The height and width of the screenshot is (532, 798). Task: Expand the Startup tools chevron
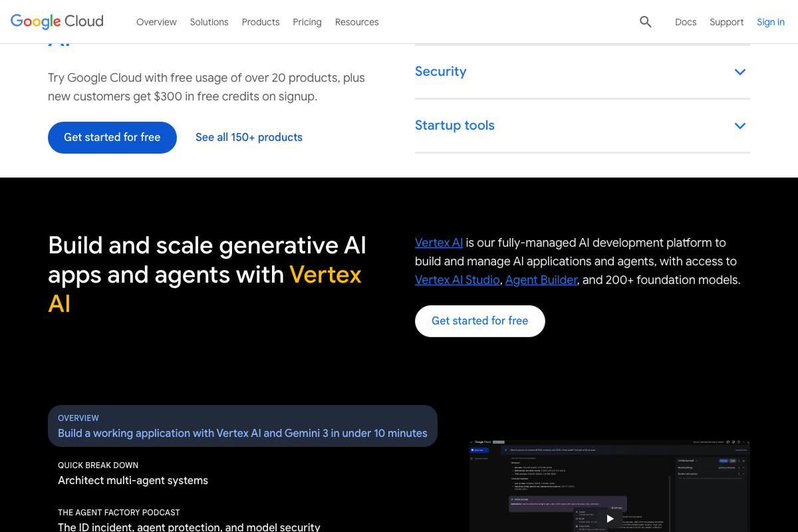click(740, 126)
